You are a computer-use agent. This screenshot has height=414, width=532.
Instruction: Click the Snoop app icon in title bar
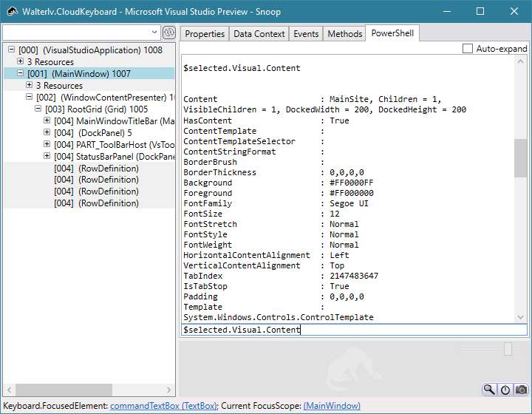(x=11, y=11)
